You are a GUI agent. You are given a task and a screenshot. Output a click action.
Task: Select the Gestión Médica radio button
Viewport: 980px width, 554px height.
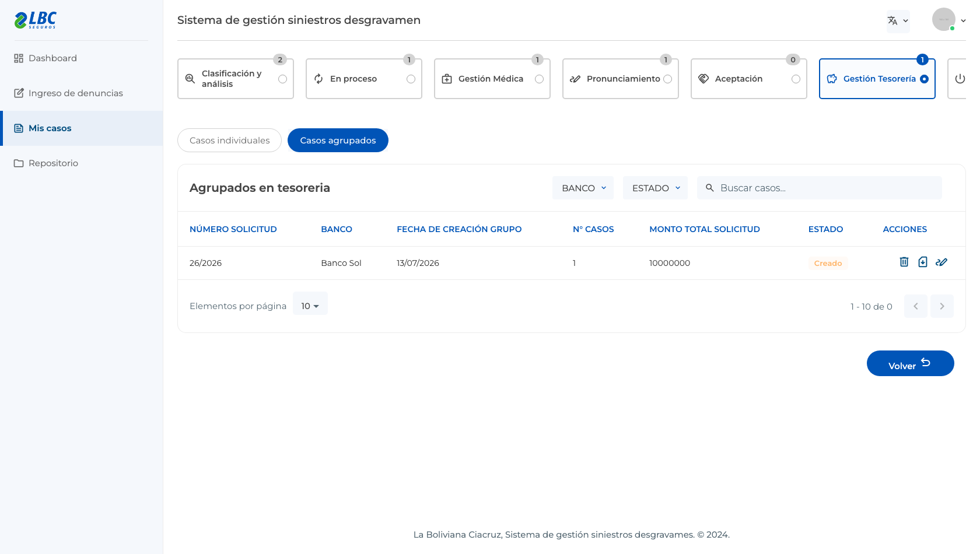[539, 79]
